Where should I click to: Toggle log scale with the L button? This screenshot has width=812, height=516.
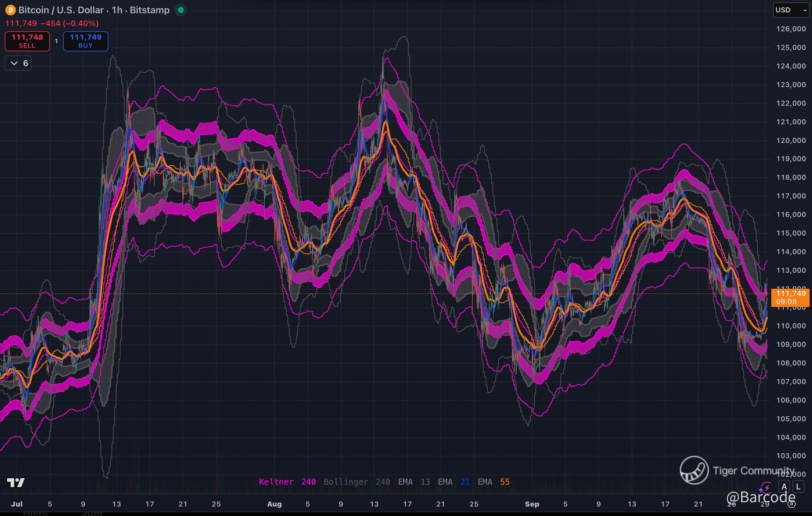798,487
